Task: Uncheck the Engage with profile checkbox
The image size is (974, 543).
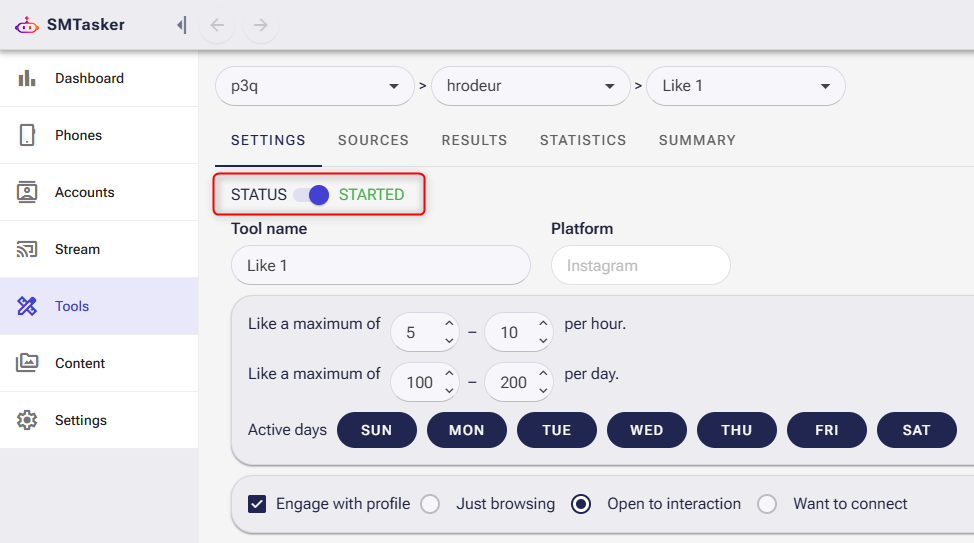Action: 257,504
